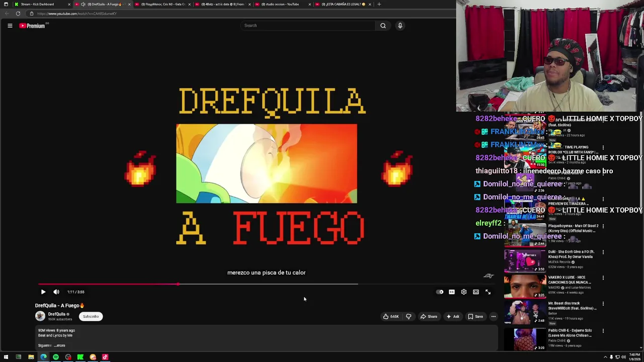Open options for the Mr. Beast diss track video
Screen dimensions: 644x362
tap(603, 304)
